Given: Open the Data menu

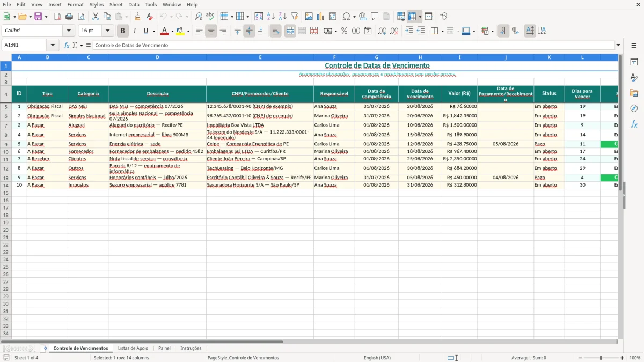Looking at the screenshot, I should point(134,4).
